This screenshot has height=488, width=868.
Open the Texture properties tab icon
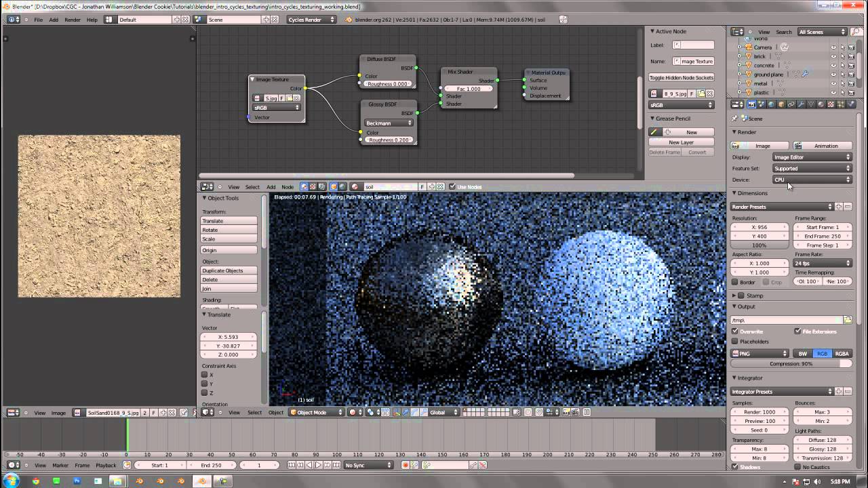831,104
